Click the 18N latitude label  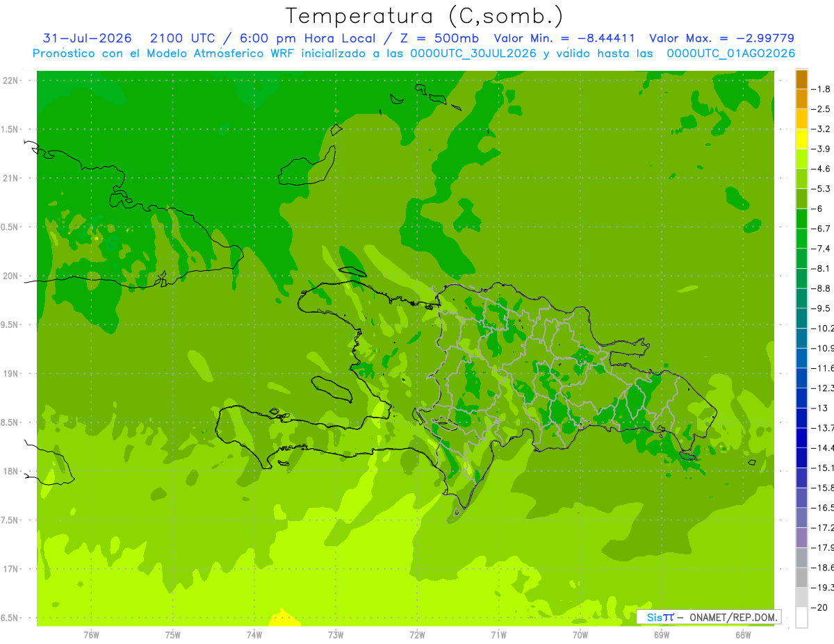tap(11, 471)
